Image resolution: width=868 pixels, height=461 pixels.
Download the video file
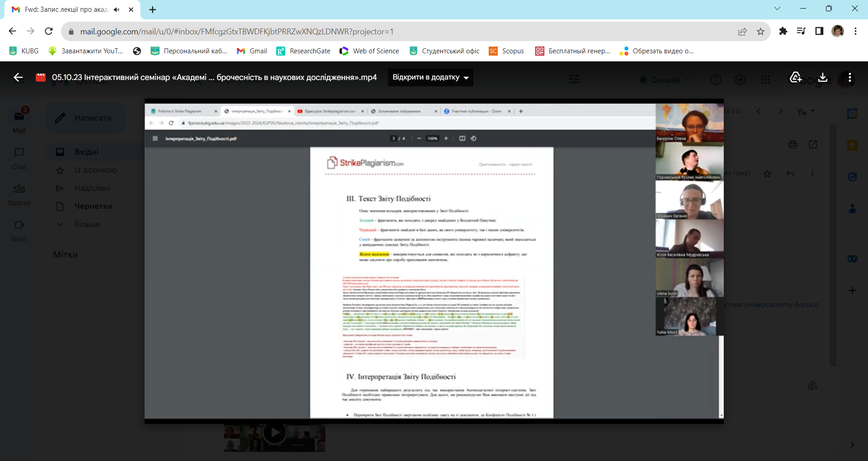click(823, 77)
